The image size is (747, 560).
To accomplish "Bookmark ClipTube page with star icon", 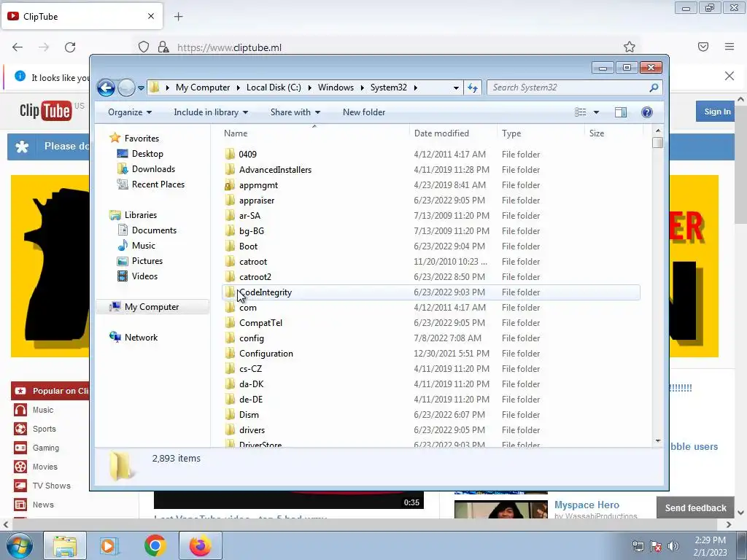I will coord(630,47).
